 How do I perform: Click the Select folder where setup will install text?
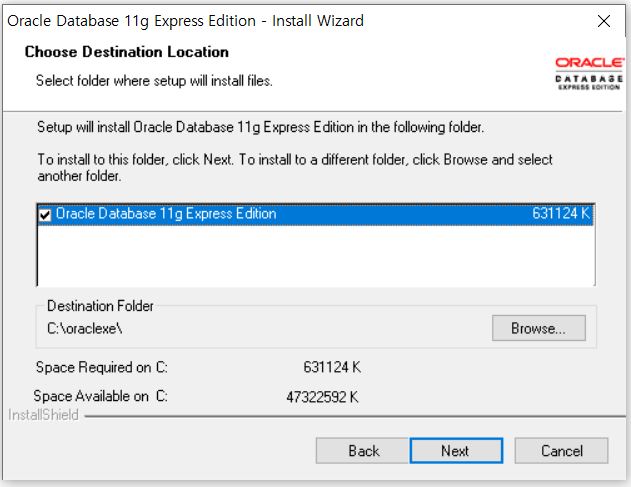pyautogui.click(x=154, y=80)
